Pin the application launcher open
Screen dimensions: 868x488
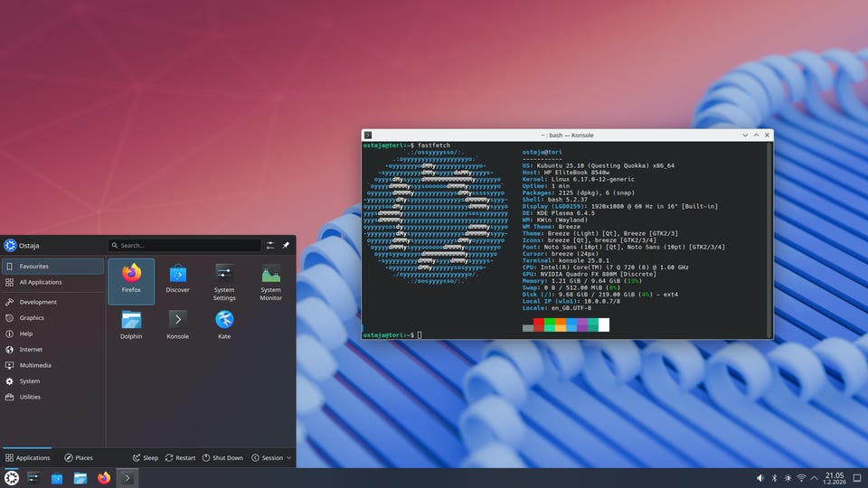(286, 245)
